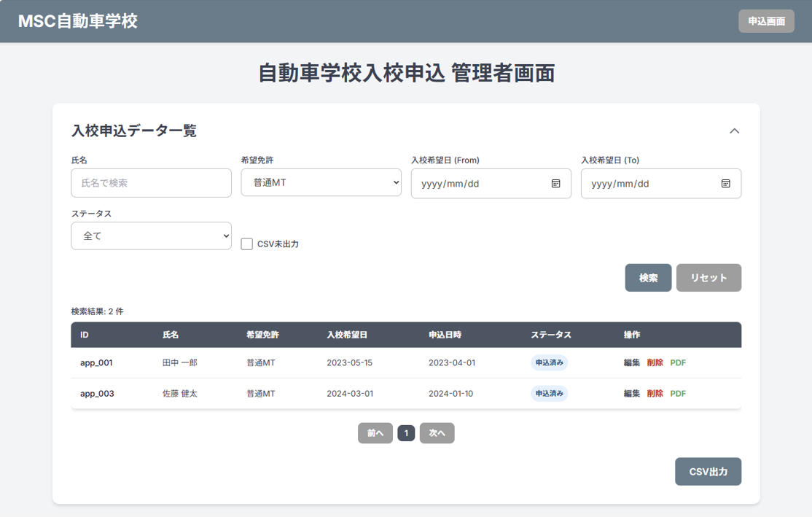Open calendar picker for 入校希望日 (To)

coord(725,184)
